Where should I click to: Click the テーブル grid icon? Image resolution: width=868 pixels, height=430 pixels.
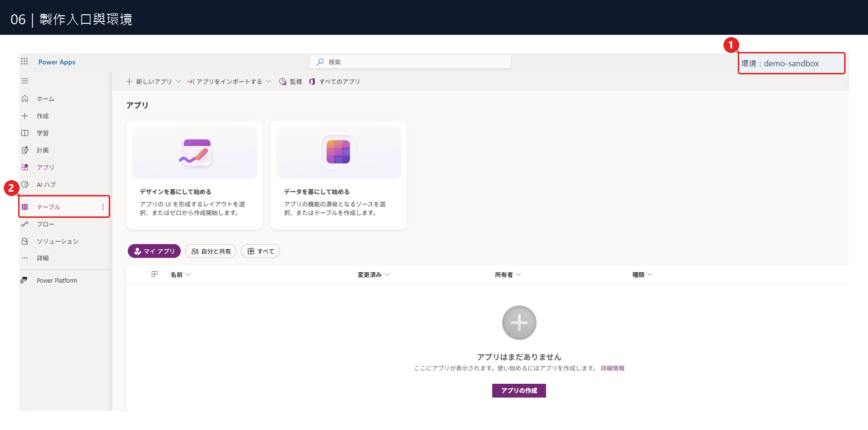click(25, 207)
